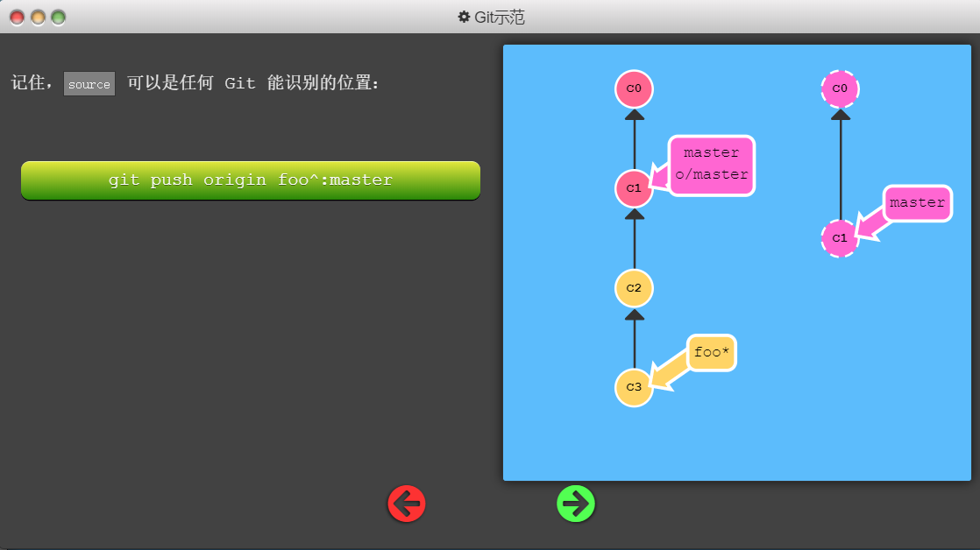The width and height of the screenshot is (980, 550).
Task: Run the git push origin foo^:master command
Action: click(251, 180)
